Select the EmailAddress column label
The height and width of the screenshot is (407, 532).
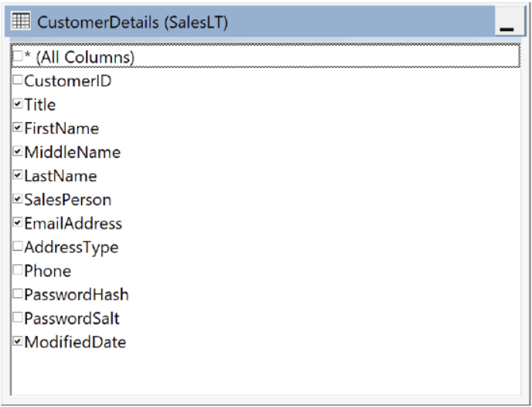(73, 224)
